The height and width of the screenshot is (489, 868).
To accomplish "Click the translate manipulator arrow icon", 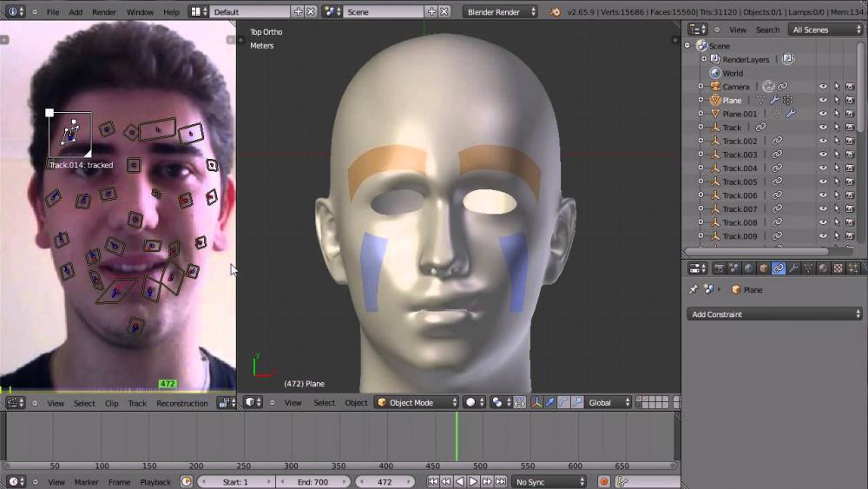I will pos(550,402).
